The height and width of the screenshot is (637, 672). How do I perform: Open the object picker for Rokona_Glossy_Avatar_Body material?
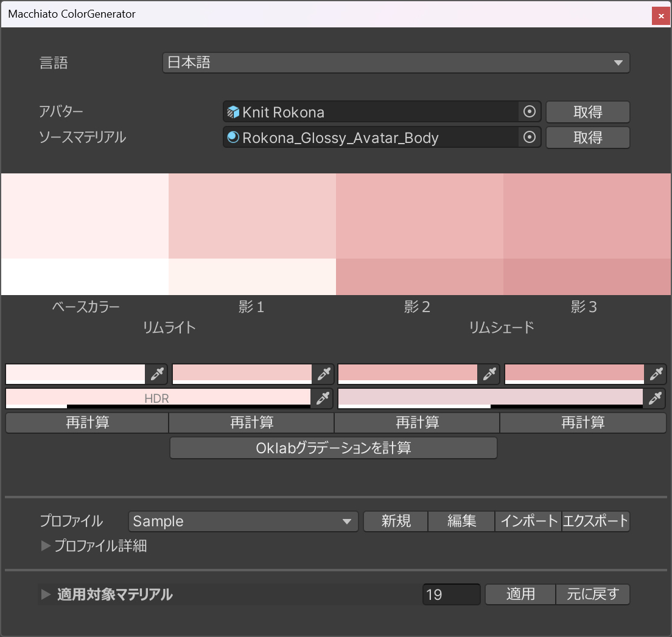(530, 137)
